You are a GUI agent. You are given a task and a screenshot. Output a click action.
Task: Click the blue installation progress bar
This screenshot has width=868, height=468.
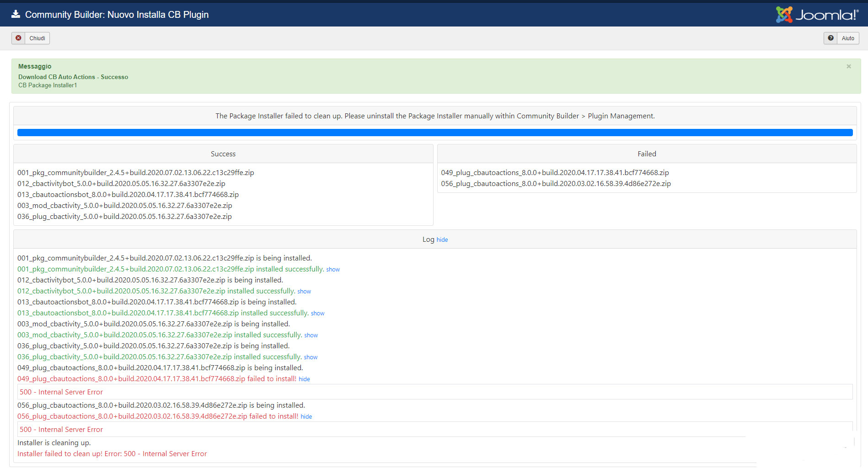click(x=435, y=133)
